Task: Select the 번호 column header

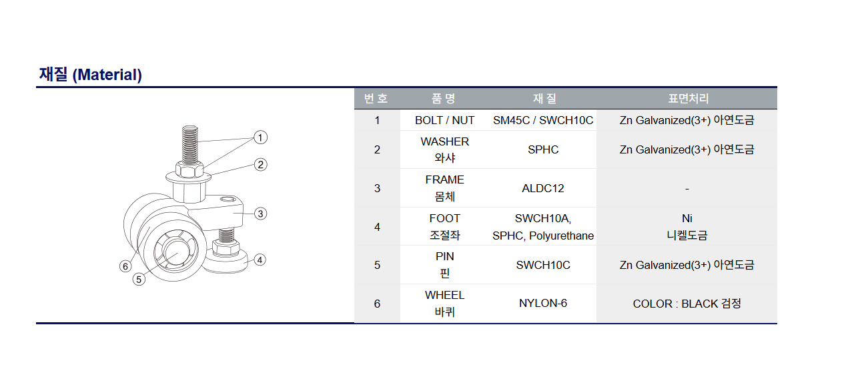Action: pyautogui.click(x=376, y=99)
